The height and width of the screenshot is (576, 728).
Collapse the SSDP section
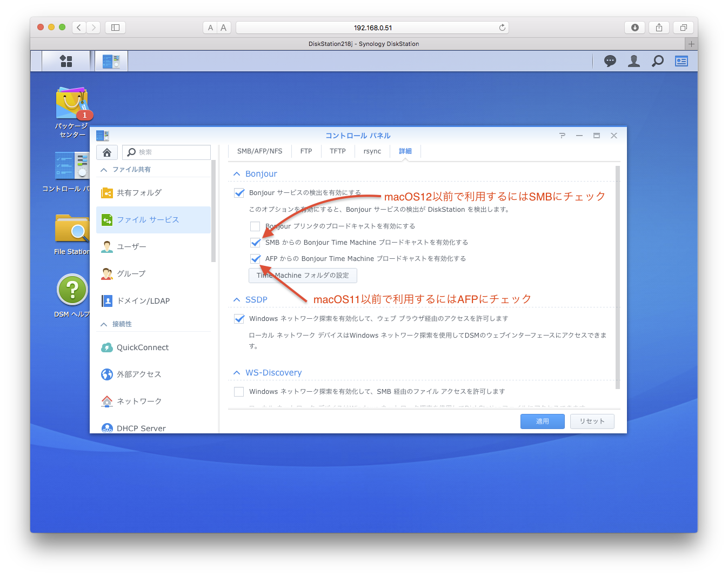(x=237, y=300)
